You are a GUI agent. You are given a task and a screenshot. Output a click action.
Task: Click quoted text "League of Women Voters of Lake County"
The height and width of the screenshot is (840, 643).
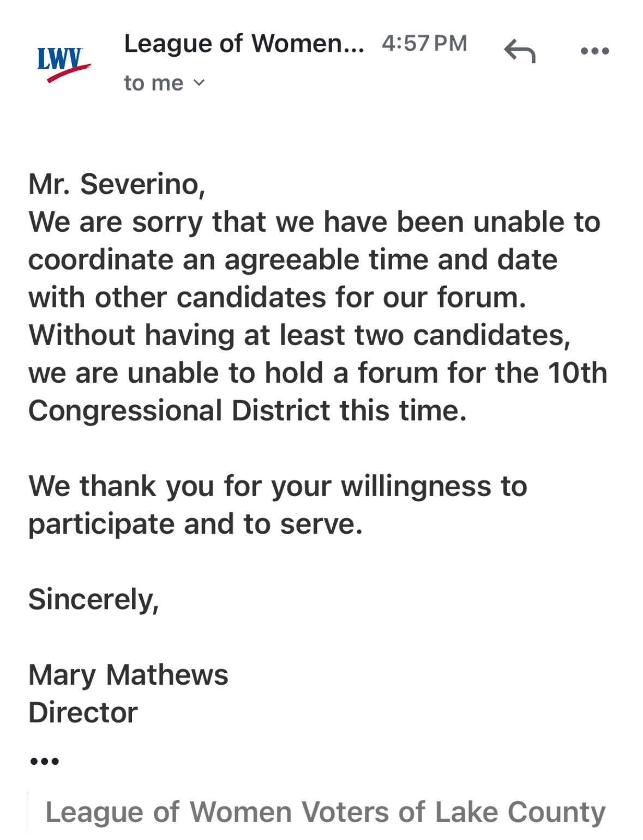click(325, 812)
